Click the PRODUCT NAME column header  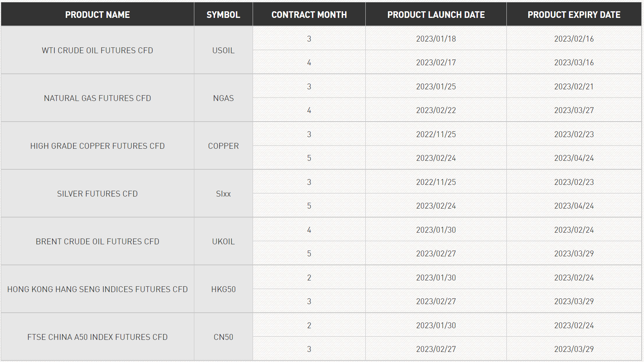coord(98,14)
